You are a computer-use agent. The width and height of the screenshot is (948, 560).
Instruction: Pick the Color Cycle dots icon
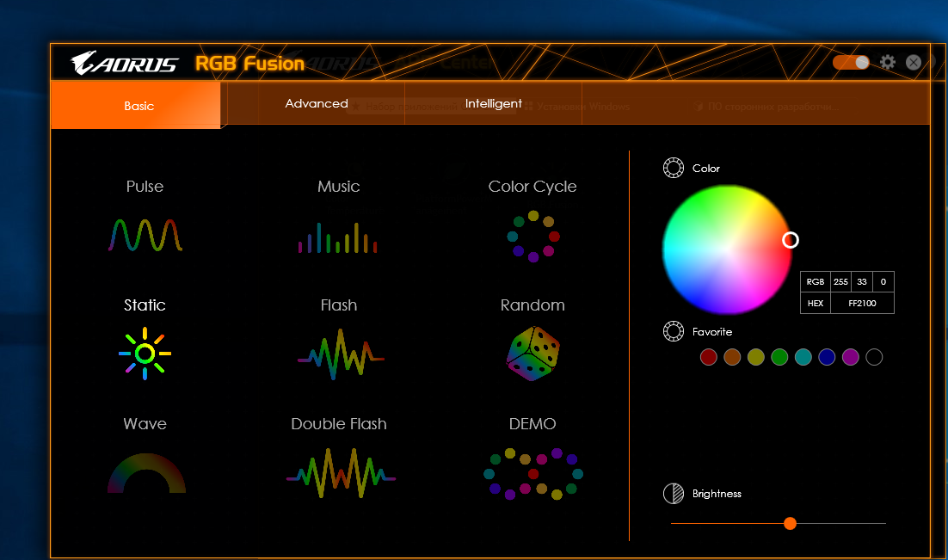[x=533, y=237]
